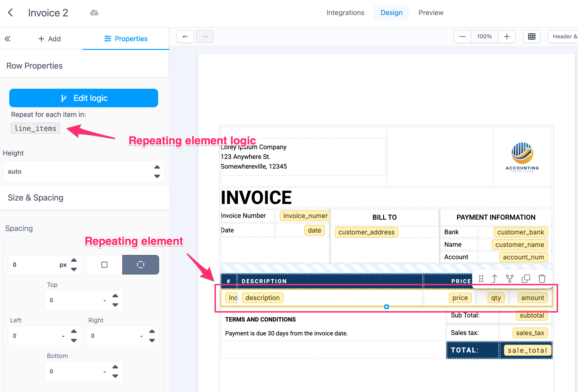The height and width of the screenshot is (392, 578).
Task: Click the trash icon to delete row
Action: coord(542,279)
